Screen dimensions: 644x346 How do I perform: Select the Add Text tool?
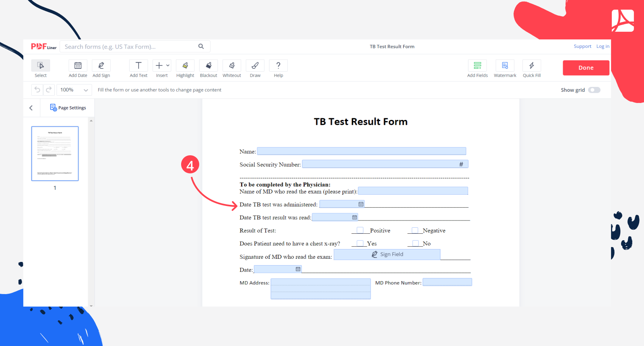tap(138, 66)
